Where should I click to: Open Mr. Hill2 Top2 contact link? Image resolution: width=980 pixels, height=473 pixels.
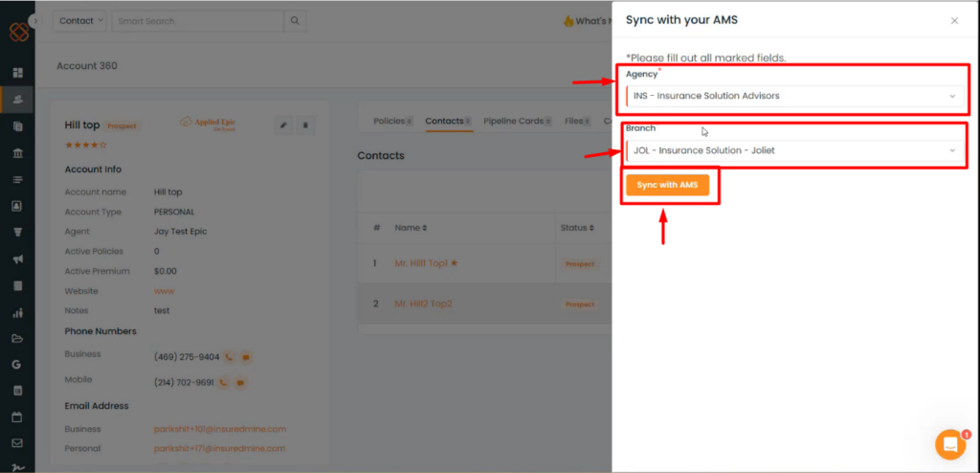click(423, 304)
